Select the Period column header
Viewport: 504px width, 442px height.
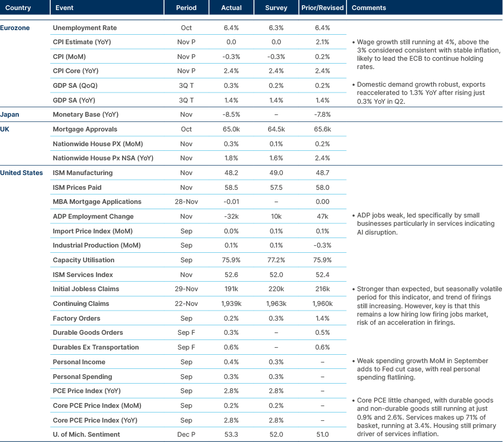tap(187, 8)
